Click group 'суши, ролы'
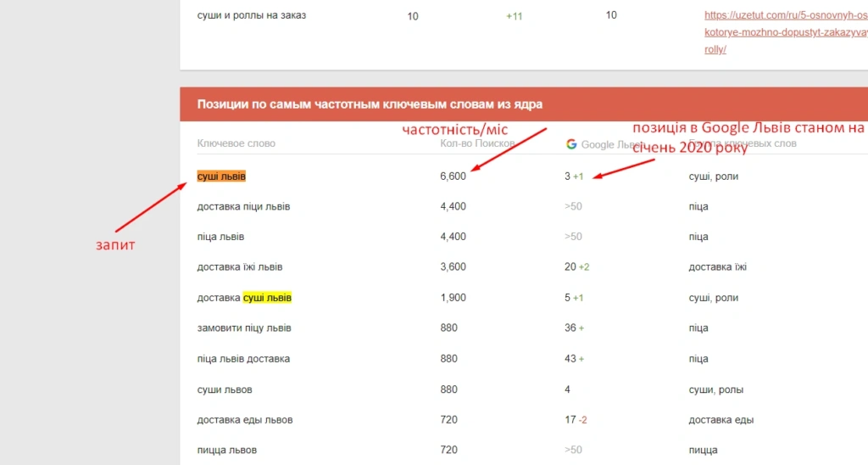The image size is (868, 465). (716, 389)
